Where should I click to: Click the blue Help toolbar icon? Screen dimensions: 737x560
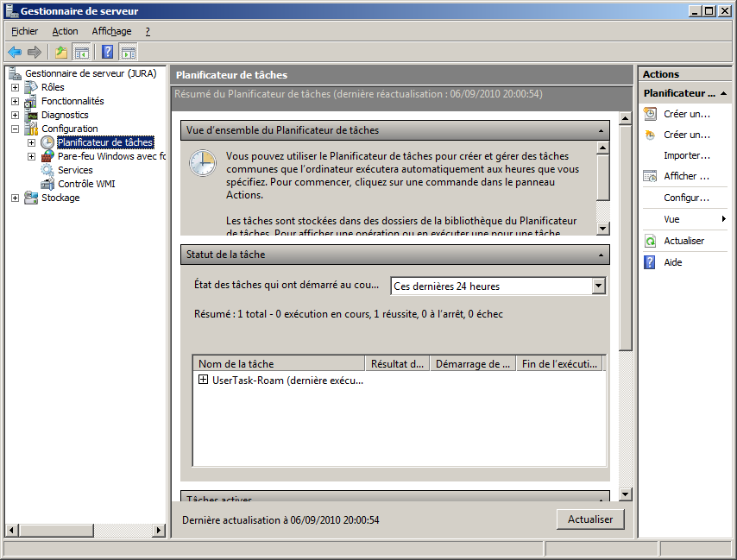(107, 52)
